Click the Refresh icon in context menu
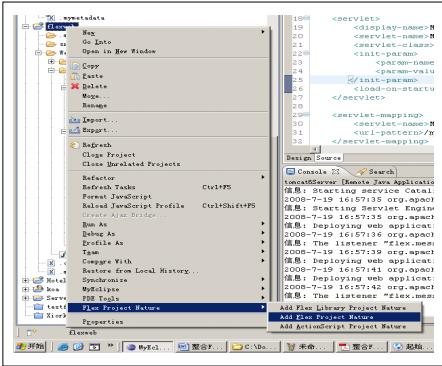This screenshot has height=366, width=442. click(x=75, y=145)
